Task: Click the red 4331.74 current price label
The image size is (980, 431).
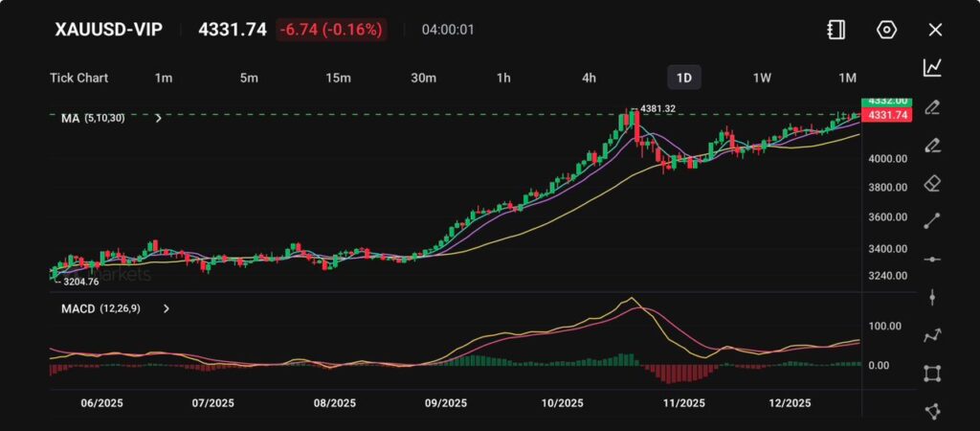Action: (886, 115)
